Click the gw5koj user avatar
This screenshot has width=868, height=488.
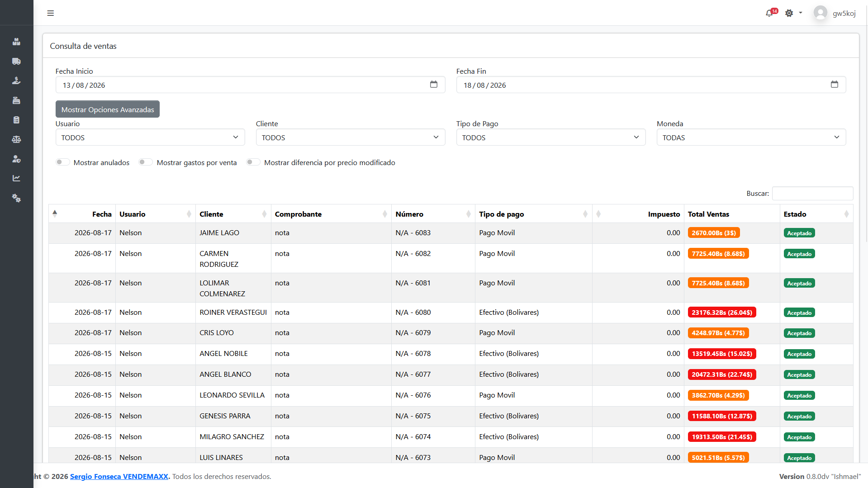tap(820, 13)
